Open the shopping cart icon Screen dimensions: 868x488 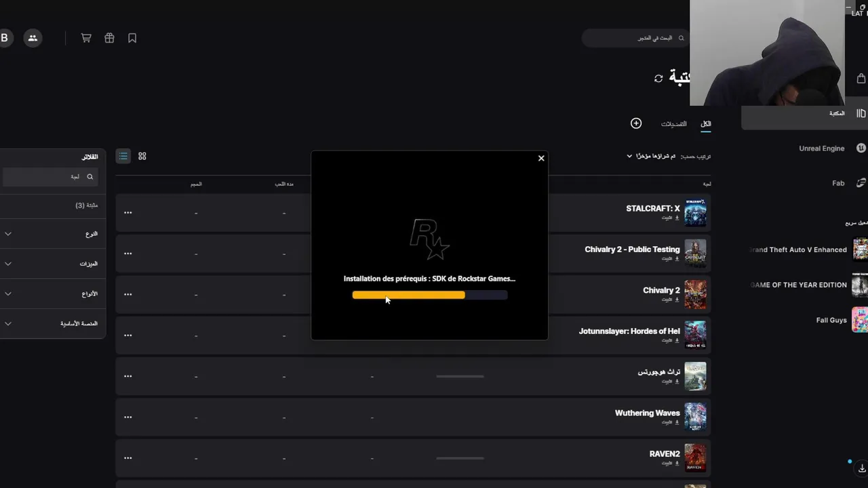tap(86, 38)
